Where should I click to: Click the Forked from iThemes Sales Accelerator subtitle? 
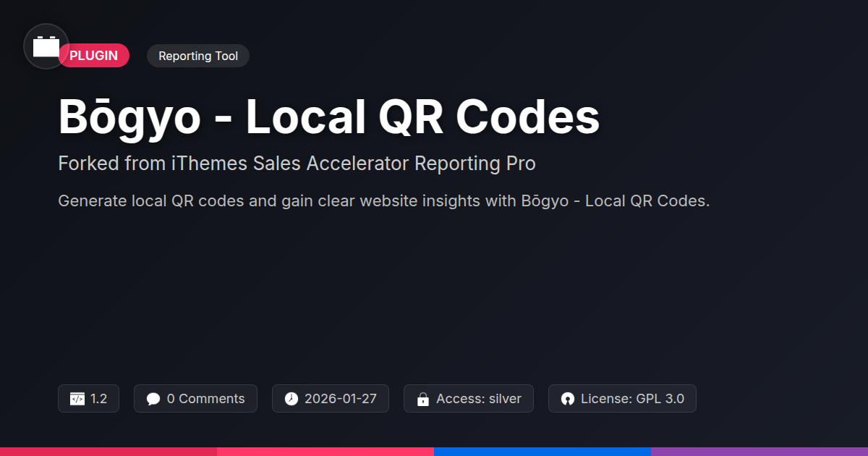[297, 164]
